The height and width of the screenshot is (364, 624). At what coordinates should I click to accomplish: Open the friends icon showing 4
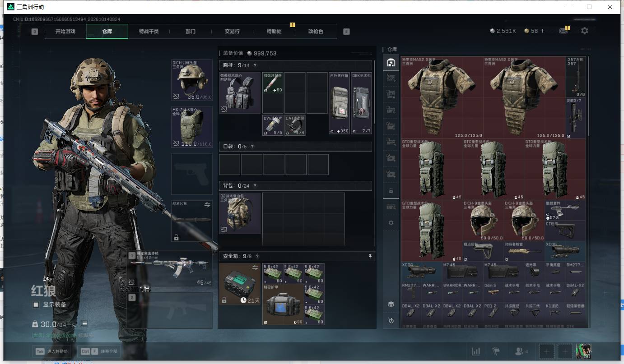(x=521, y=351)
